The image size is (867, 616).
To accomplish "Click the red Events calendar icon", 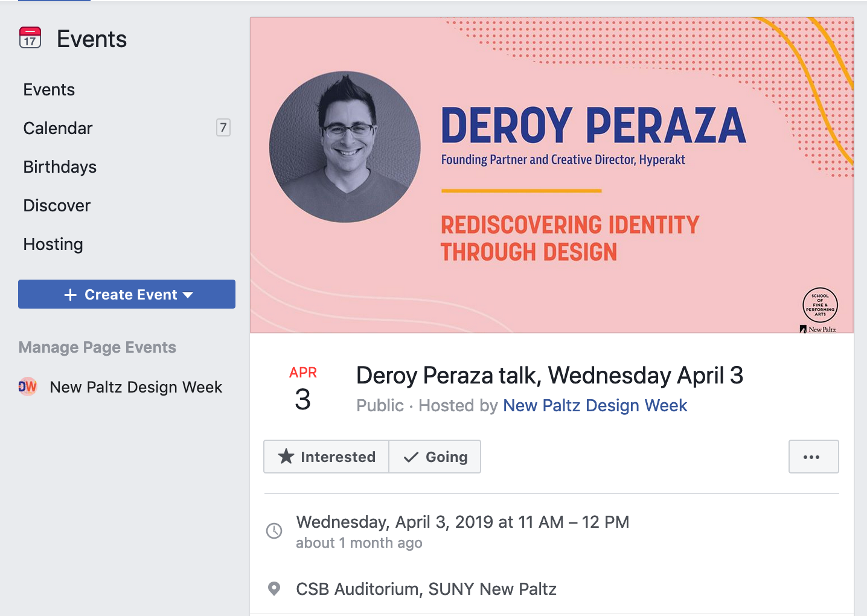I will click(x=30, y=37).
